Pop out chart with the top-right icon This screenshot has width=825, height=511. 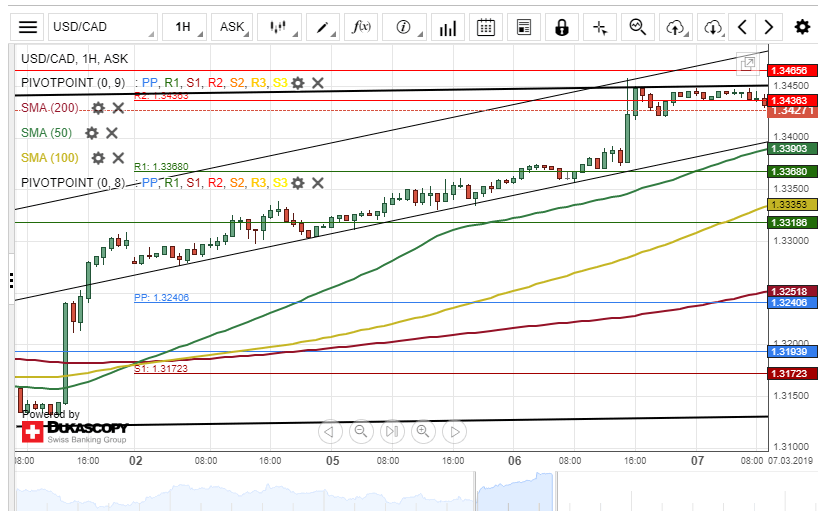(746, 63)
